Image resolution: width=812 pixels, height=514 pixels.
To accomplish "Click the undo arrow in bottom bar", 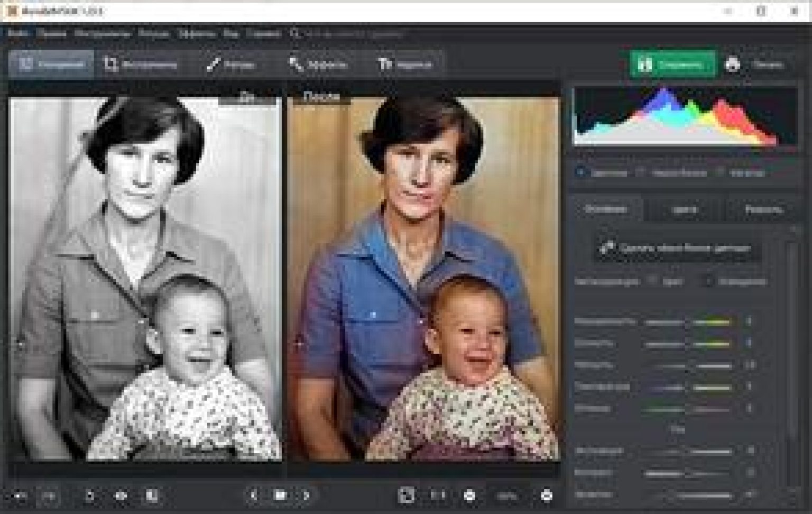I will [21, 495].
